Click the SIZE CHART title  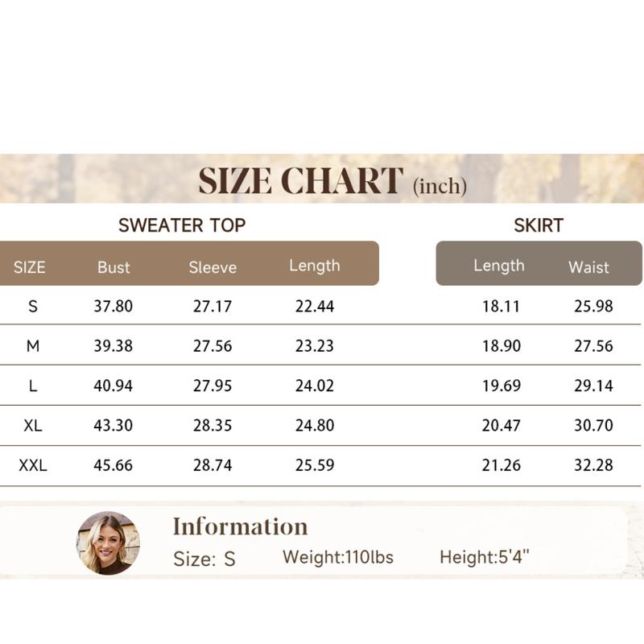pos(299,181)
